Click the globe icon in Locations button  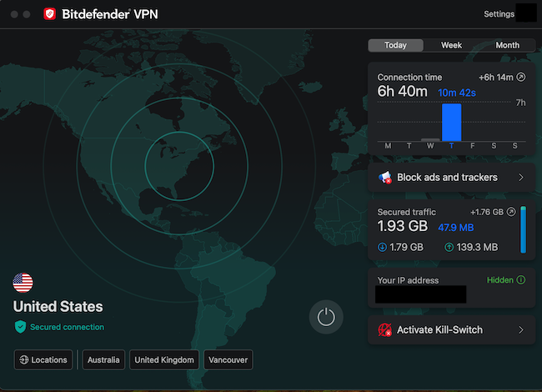[24, 359]
